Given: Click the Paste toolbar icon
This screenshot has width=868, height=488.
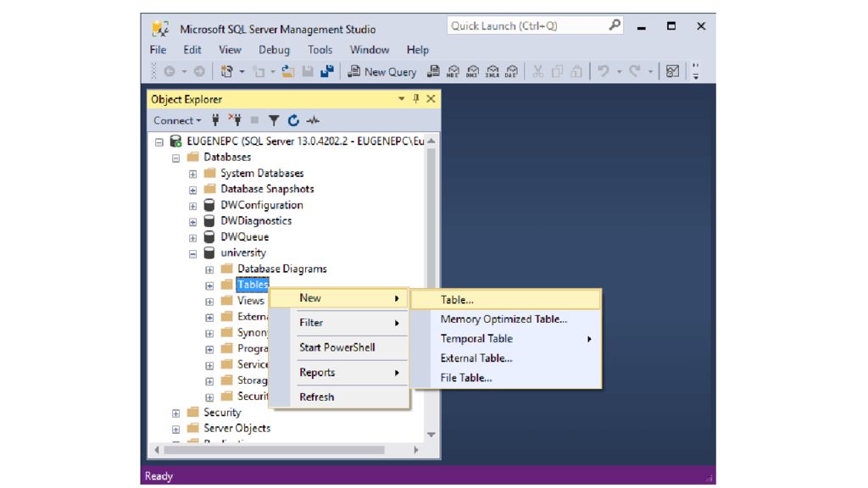Looking at the screenshot, I should point(576,71).
